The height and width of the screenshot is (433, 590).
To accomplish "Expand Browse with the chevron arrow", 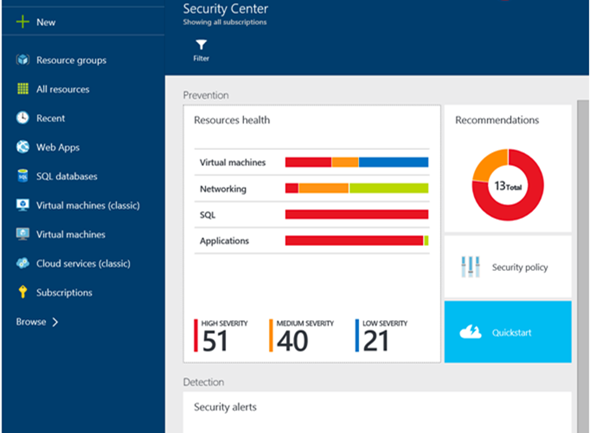I will (x=55, y=322).
